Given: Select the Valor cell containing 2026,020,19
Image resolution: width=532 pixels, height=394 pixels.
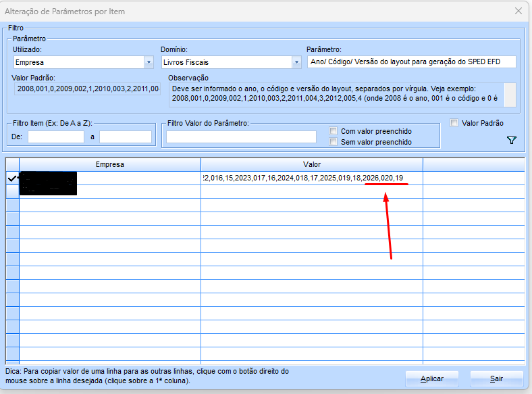Looking at the screenshot, I should pos(311,178).
